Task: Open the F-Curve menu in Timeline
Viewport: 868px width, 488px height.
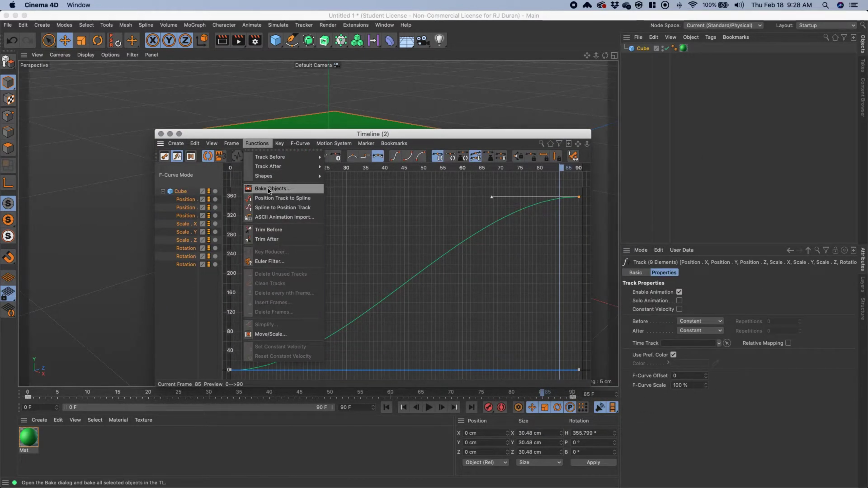Action: point(300,143)
